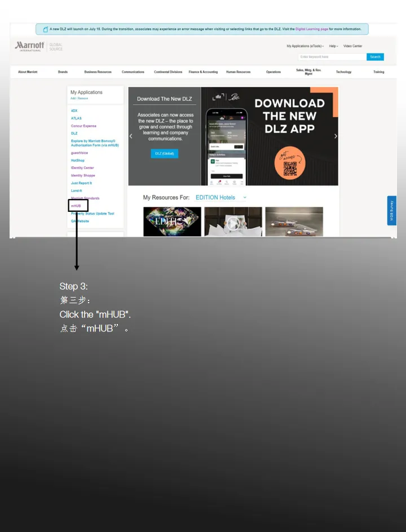Open the 4DX application link
This screenshot has width=406, height=532.
point(74,111)
